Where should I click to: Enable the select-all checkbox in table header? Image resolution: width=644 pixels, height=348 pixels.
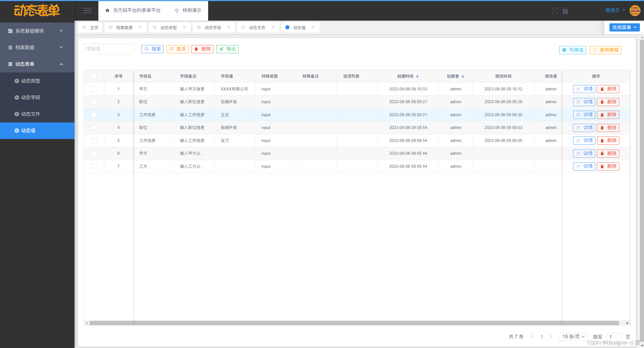pyautogui.click(x=94, y=76)
